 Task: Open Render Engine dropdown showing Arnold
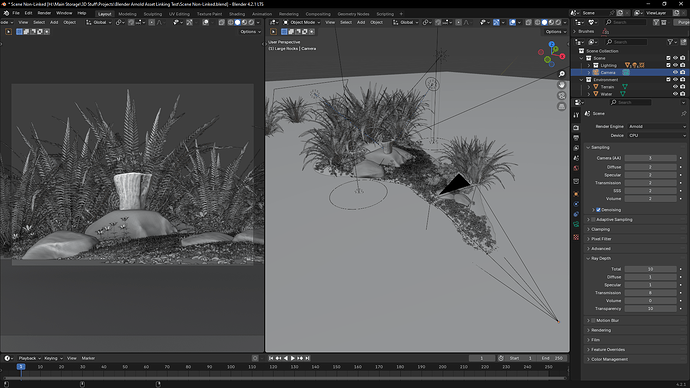coord(657,126)
